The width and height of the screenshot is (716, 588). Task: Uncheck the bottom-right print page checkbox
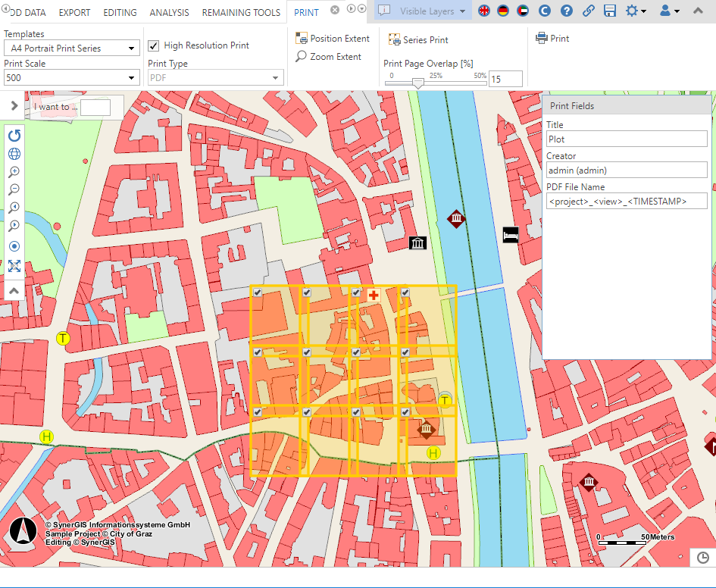pos(405,411)
